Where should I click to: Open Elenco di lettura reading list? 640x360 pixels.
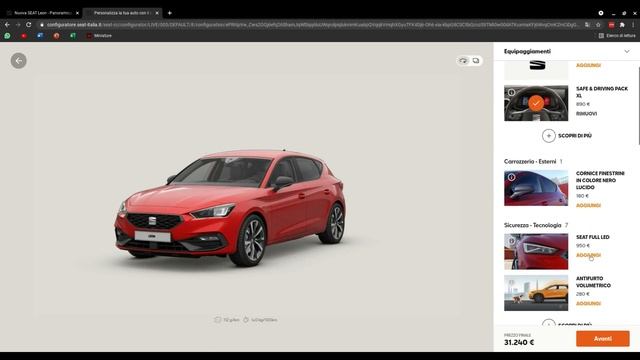point(617,36)
